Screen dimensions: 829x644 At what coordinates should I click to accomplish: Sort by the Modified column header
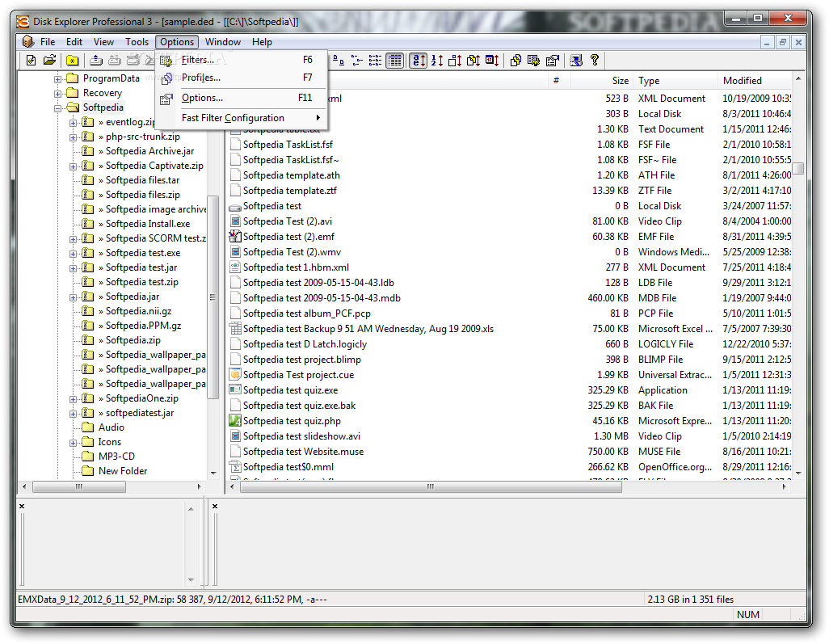tap(755, 81)
